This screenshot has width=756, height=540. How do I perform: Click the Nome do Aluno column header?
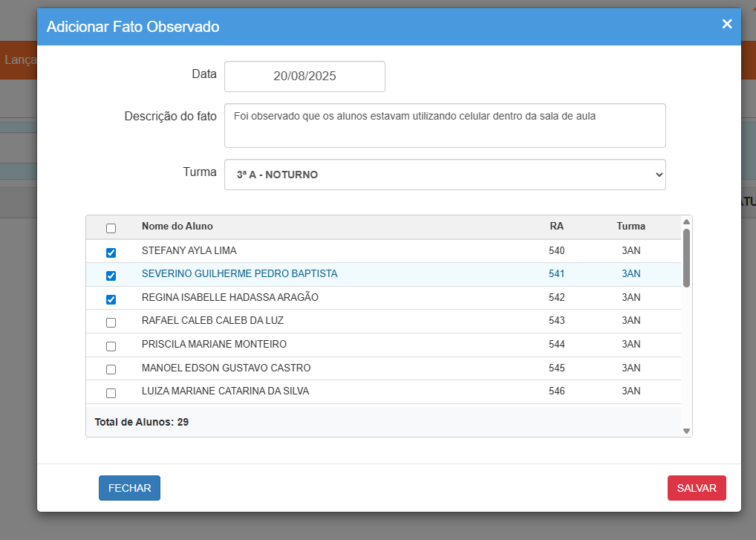pyautogui.click(x=177, y=227)
